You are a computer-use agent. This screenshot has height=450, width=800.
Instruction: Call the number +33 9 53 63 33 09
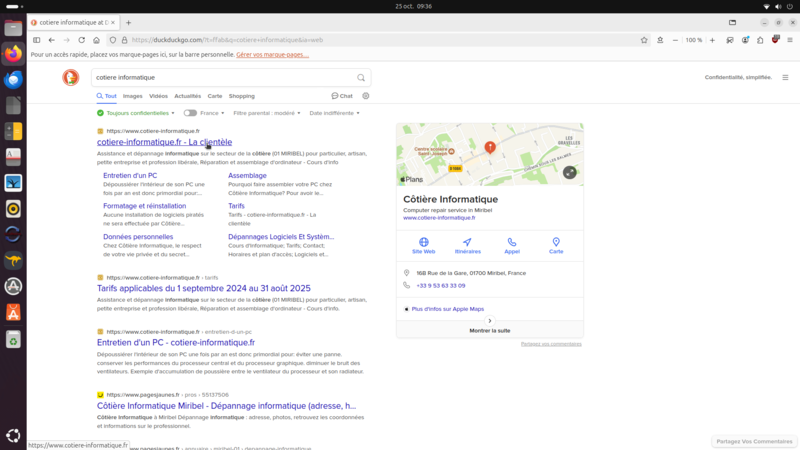click(441, 286)
